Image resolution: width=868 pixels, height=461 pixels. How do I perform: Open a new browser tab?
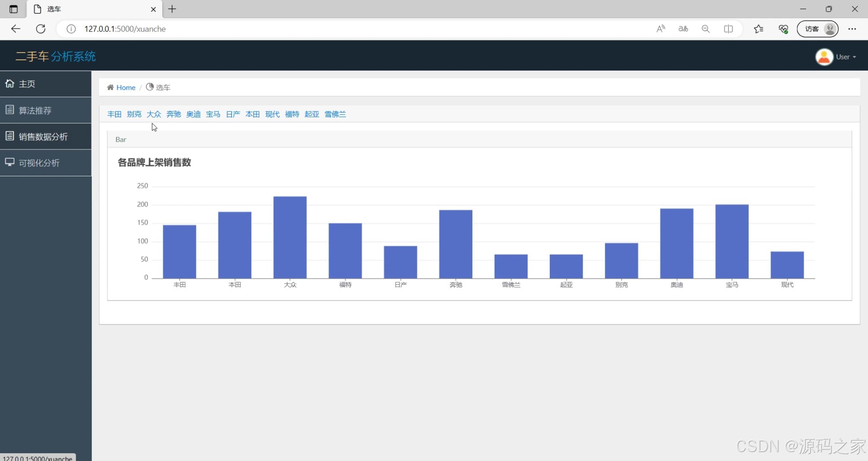click(172, 9)
